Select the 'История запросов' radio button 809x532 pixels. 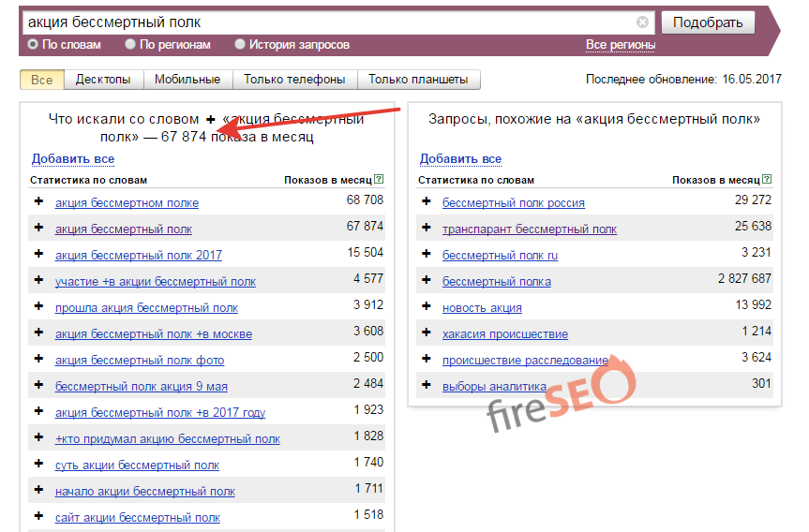241,44
